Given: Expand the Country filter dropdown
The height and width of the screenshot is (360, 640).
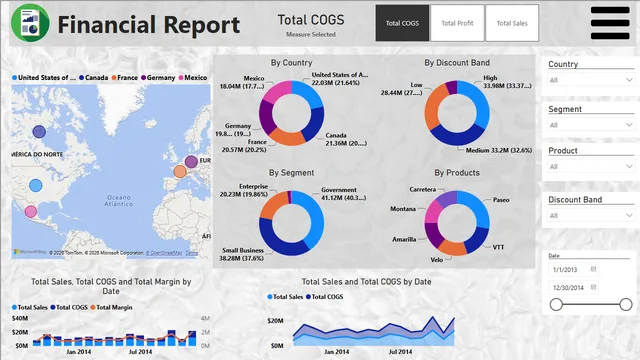Looking at the screenshot, I should [x=590, y=80].
